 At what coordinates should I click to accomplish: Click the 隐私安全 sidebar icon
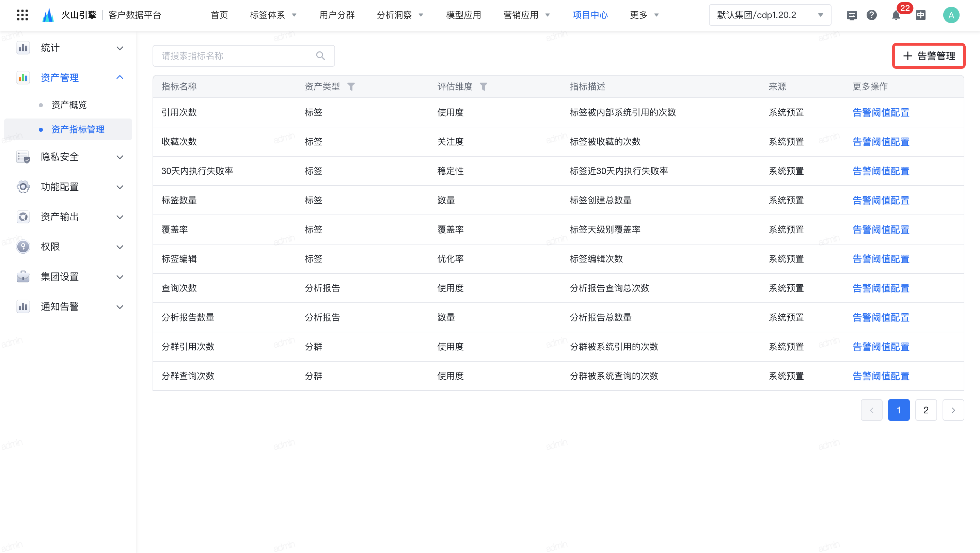pyautogui.click(x=23, y=157)
